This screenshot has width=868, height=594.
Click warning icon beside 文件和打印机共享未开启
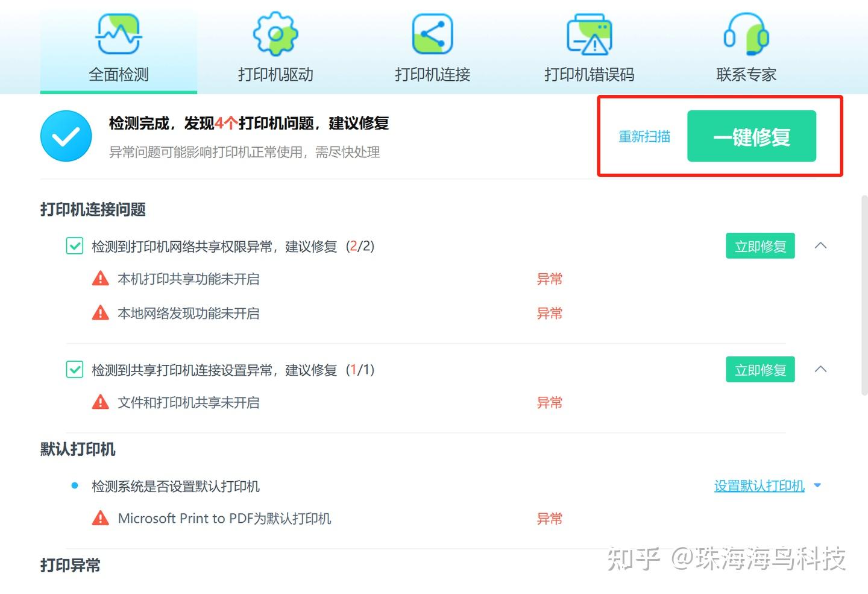[100, 402]
